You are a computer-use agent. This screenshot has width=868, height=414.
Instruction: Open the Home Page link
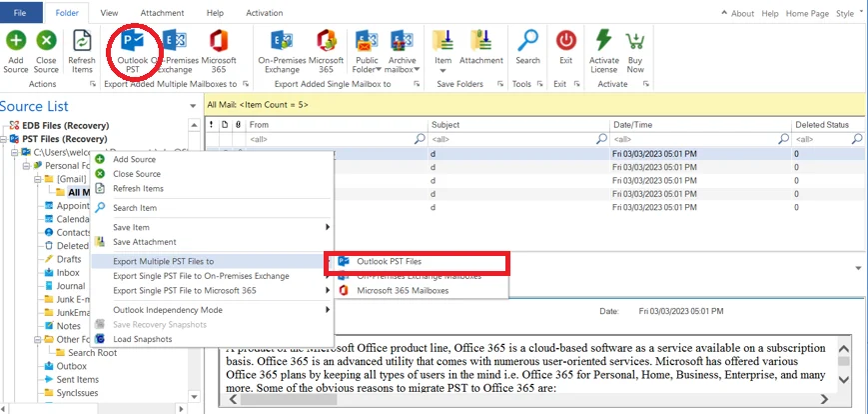click(807, 13)
